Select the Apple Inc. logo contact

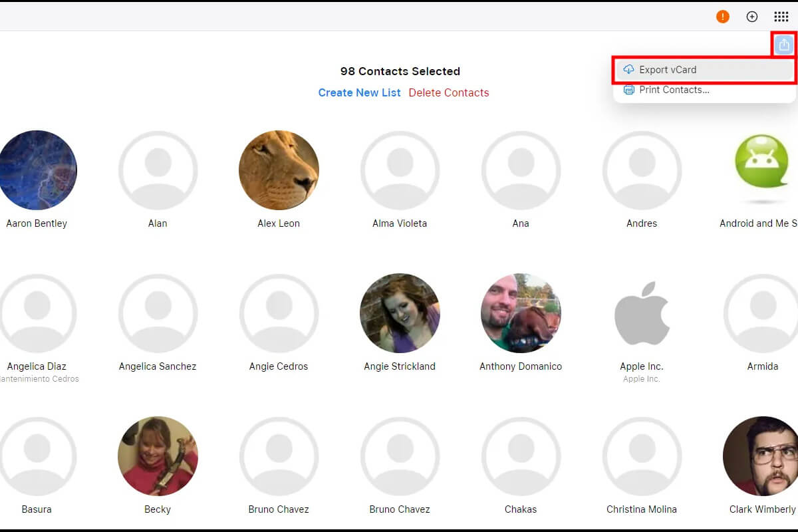point(642,313)
